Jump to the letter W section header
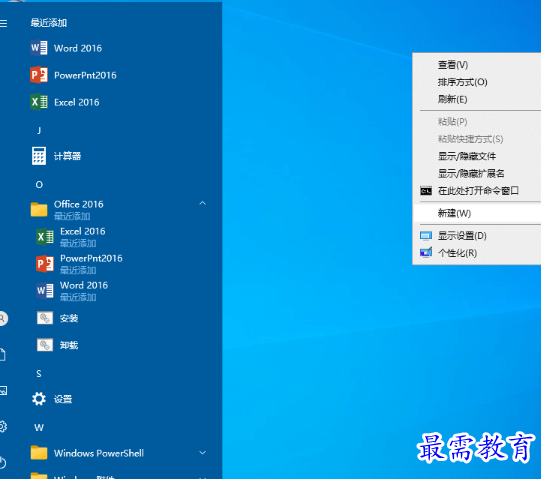Image resolution: width=541 pixels, height=479 pixels. tap(39, 428)
